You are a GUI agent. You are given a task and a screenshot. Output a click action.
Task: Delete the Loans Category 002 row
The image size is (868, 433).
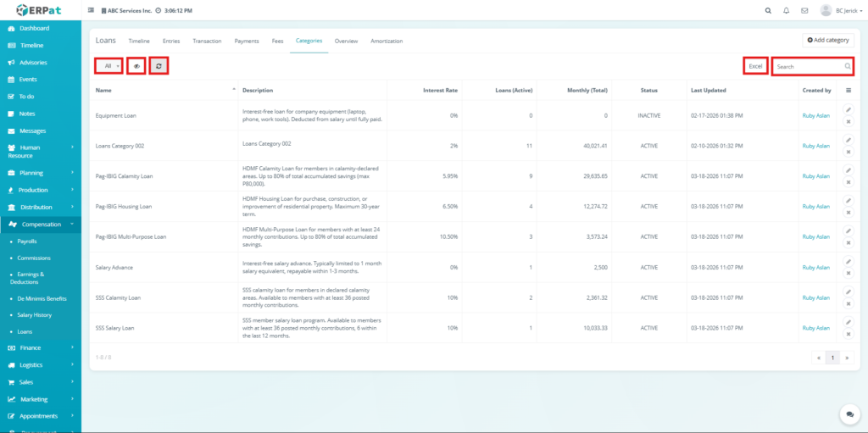tap(849, 153)
